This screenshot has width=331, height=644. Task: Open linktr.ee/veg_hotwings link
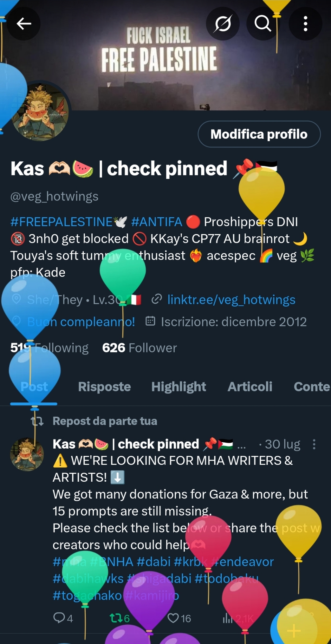231,300
